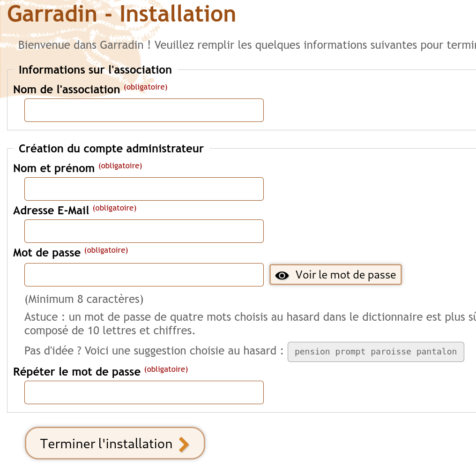
Task: Click the orange chevron arrow icon
Action: coord(184,444)
